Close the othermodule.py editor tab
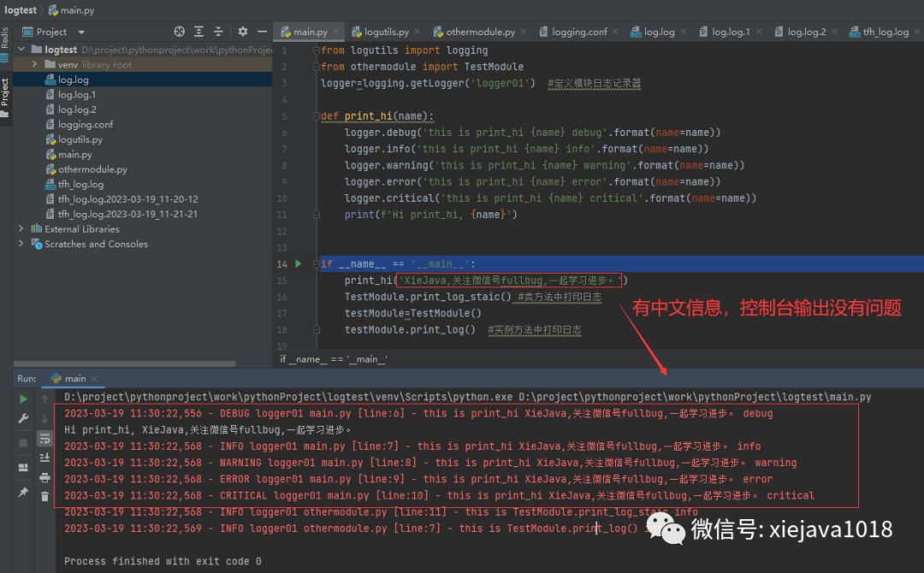 click(524, 32)
